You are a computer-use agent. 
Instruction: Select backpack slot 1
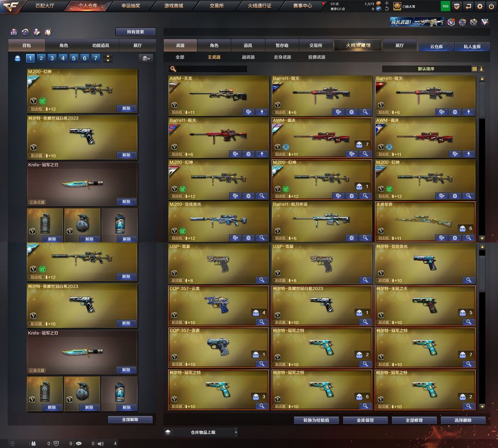30,59
